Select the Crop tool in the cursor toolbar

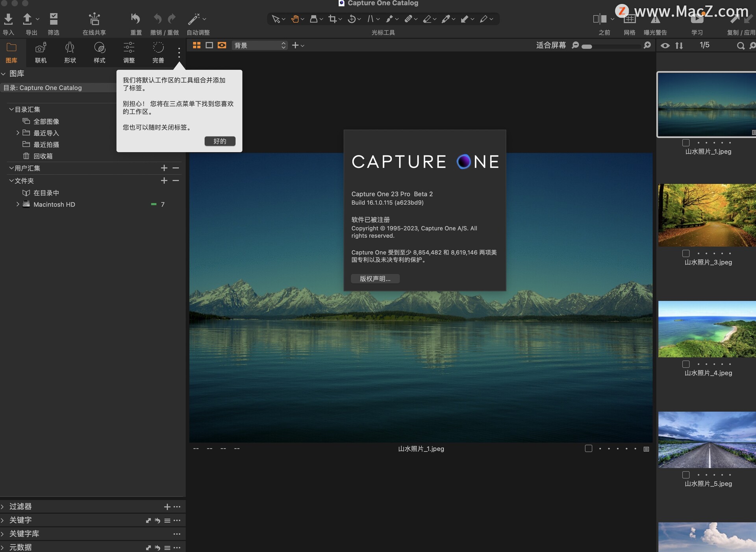point(333,19)
